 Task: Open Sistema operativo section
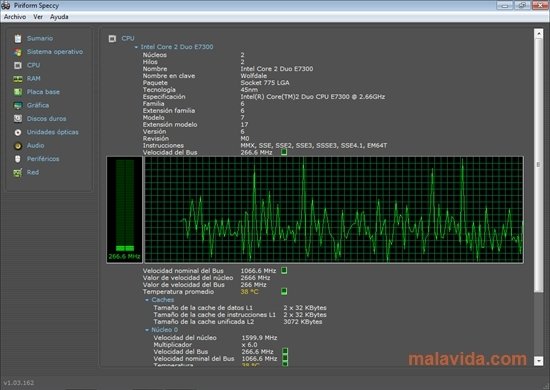click(55, 52)
